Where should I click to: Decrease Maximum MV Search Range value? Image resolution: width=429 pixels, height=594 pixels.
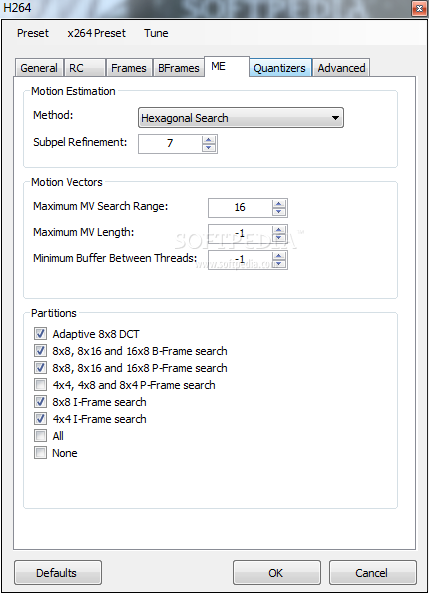pos(279,212)
